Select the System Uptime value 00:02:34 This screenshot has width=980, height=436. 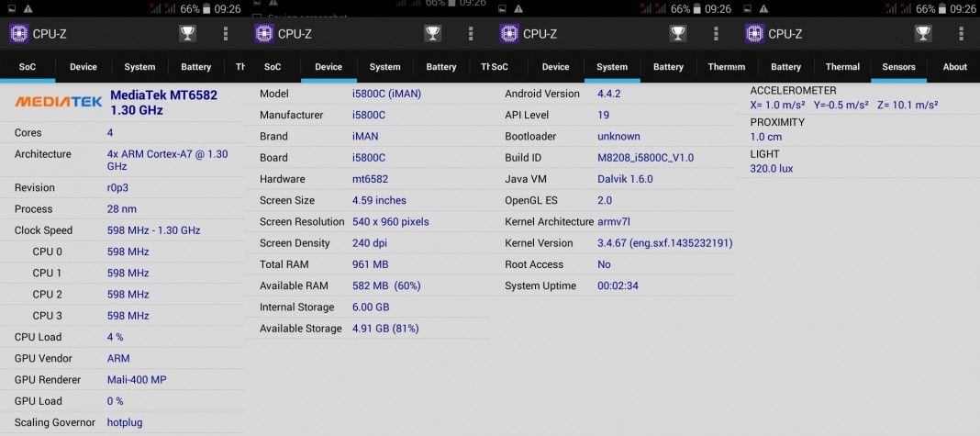[x=618, y=285]
